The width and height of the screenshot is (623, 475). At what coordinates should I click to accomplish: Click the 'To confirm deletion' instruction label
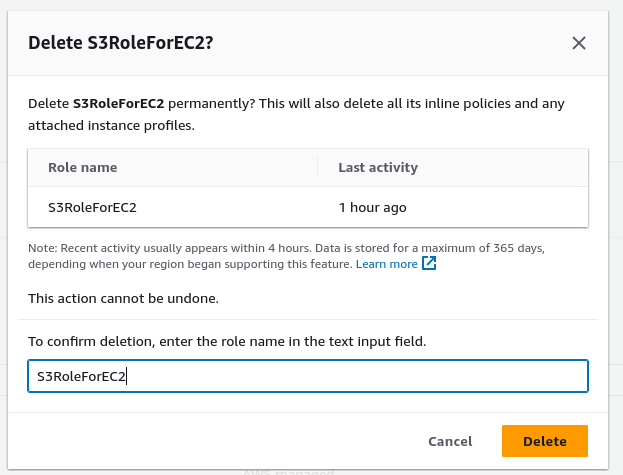[227, 341]
